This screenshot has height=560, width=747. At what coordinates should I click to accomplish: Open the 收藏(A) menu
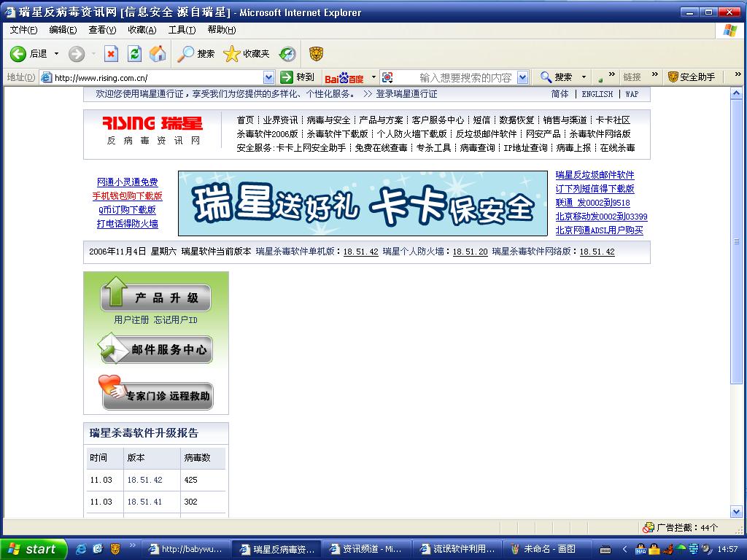click(x=142, y=30)
